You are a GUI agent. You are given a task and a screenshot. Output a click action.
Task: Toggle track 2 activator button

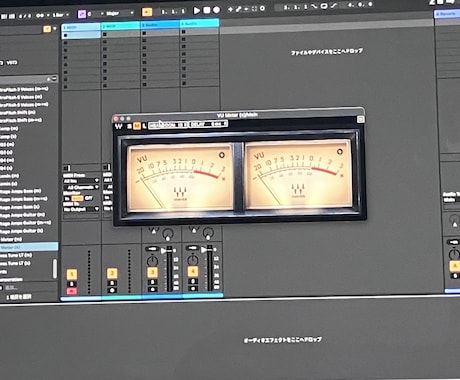[x=112, y=273]
